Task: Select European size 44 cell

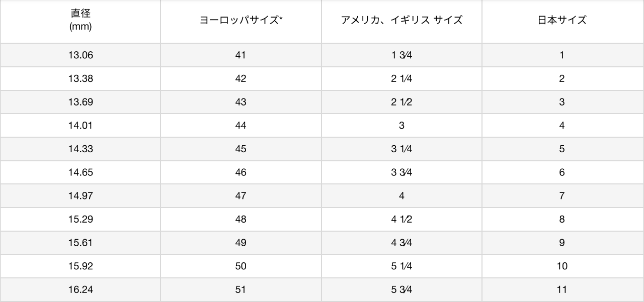Action: pos(240,126)
